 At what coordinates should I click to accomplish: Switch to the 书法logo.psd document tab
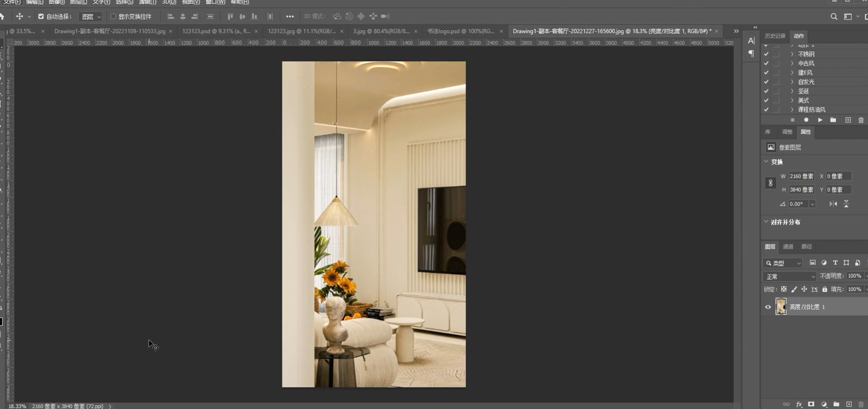click(460, 31)
